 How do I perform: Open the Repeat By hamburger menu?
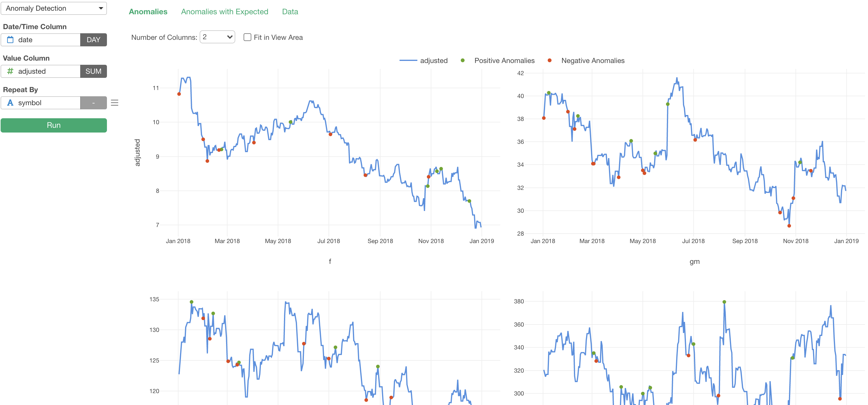(x=115, y=103)
